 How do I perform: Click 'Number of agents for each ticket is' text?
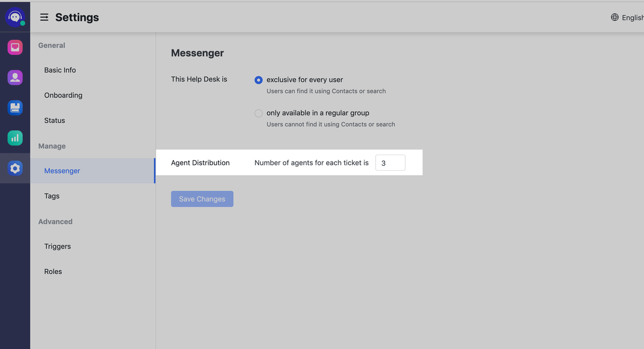(x=312, y=163)
